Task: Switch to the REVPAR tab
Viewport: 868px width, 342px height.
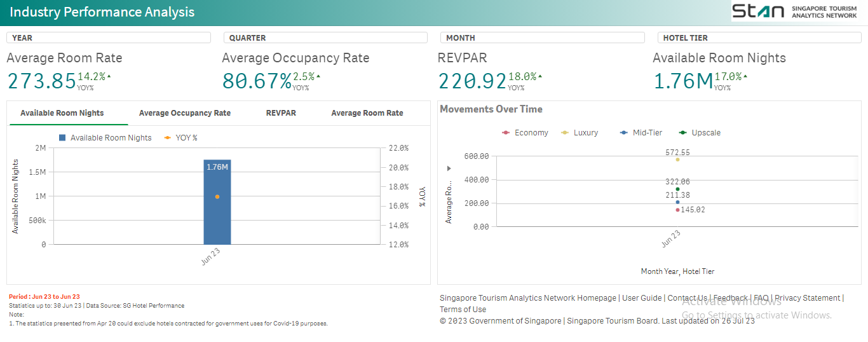Action: coord(281,113)
